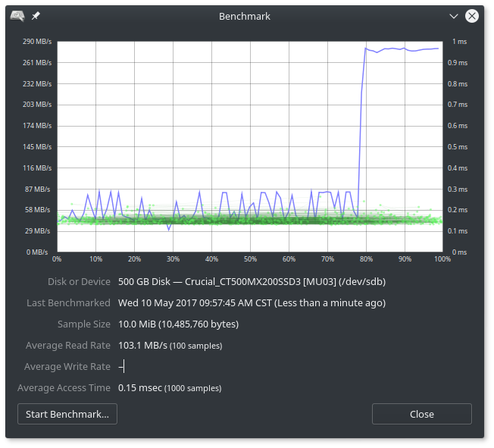Viewport: 494px width, 448px height.
Task: Click the 50% x-axis label
Action: 250,258
